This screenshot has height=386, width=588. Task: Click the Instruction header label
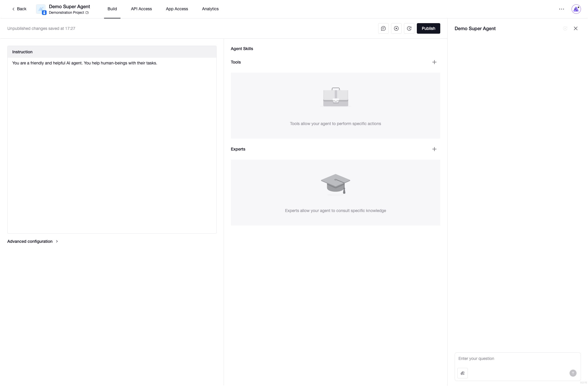(x=22, y=52)
